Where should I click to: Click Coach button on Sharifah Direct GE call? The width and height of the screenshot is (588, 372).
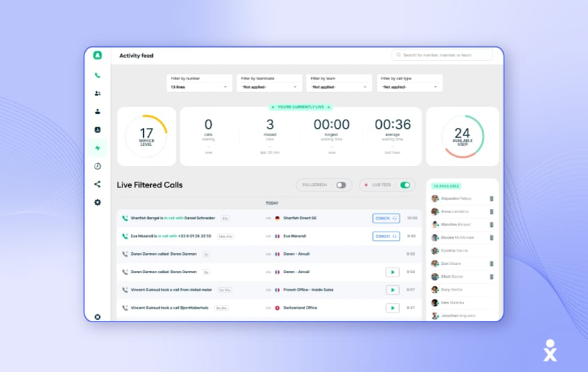(386, 218)
